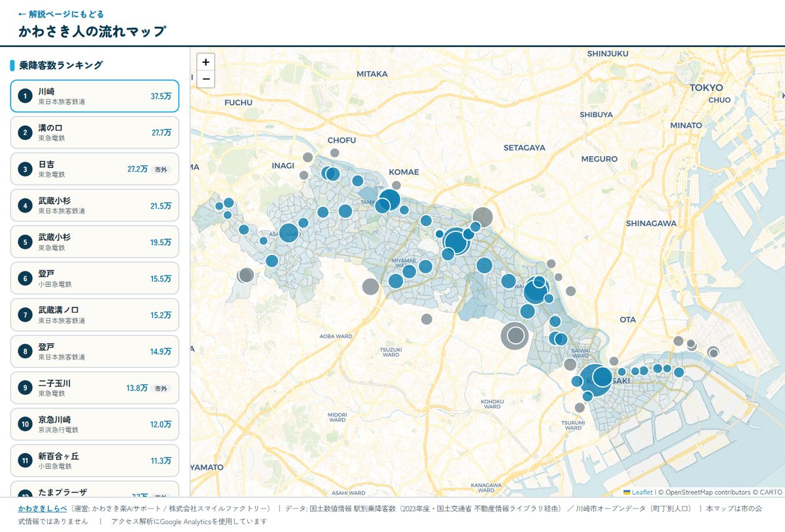Go back via 解説ページにもどる link
Viewport: 785px width, 532px height.
pos(61,14)
